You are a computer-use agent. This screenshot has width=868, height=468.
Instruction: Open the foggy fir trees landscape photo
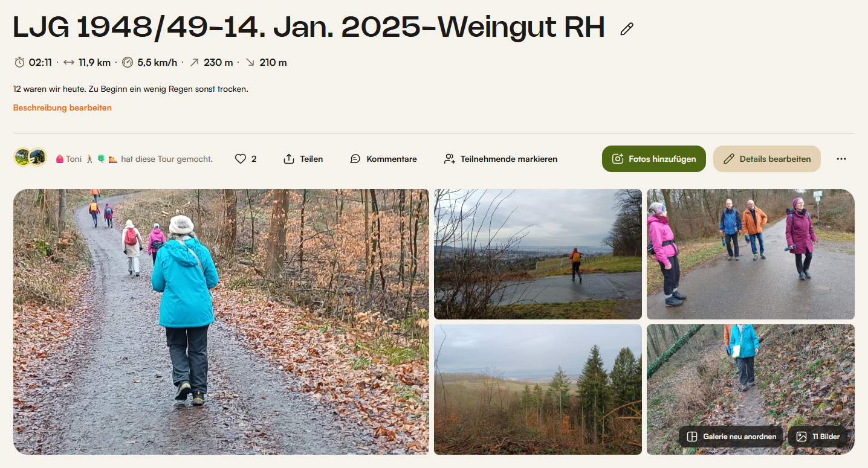[538, 389]
